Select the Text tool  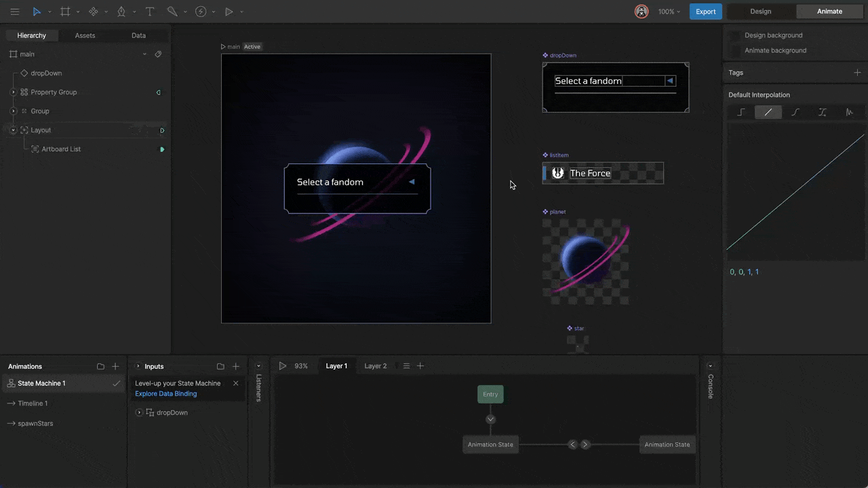point(150,12)
